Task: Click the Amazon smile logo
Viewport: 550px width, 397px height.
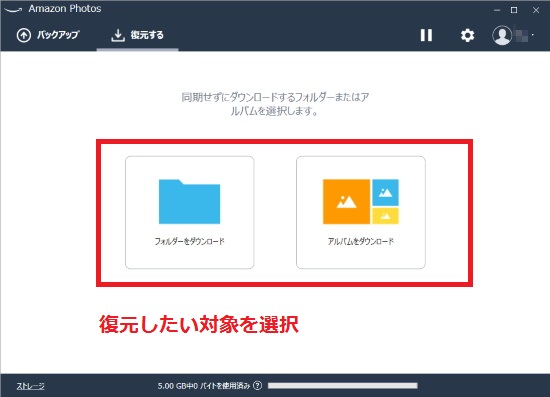Action: pyautogui.click(x=13, y=9)
